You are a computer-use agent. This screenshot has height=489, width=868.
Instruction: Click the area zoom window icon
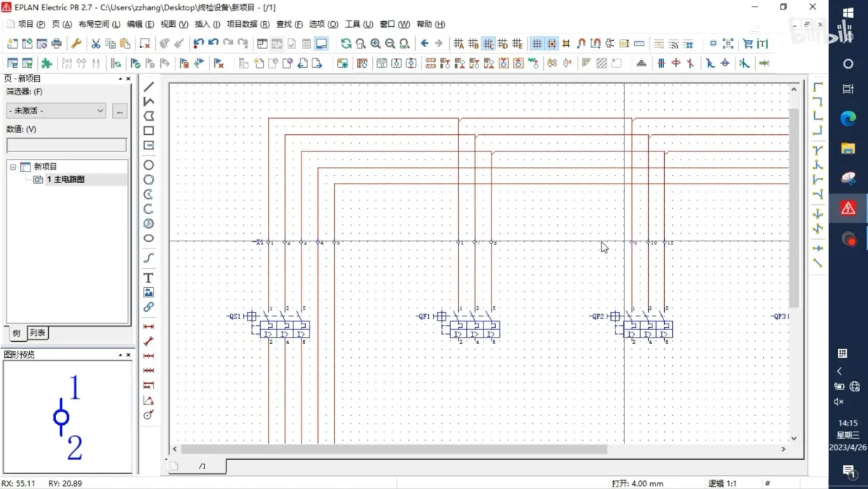[360, 43]
